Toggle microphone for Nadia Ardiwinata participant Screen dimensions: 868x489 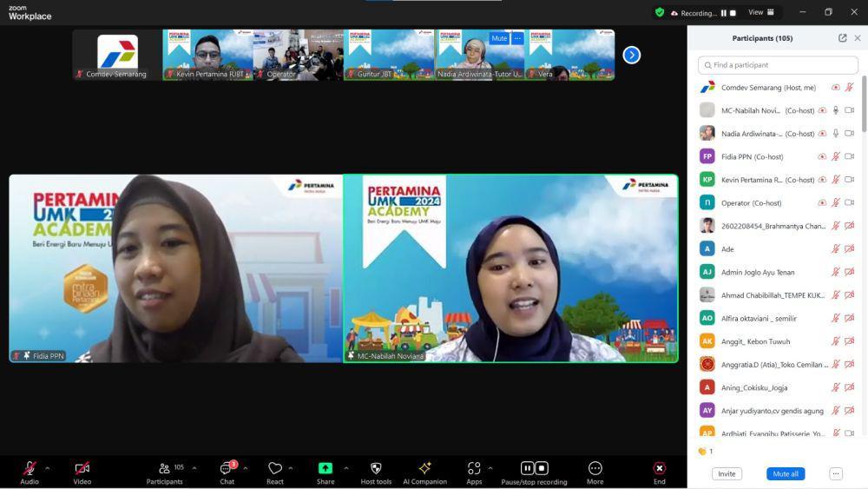point(836,134)
